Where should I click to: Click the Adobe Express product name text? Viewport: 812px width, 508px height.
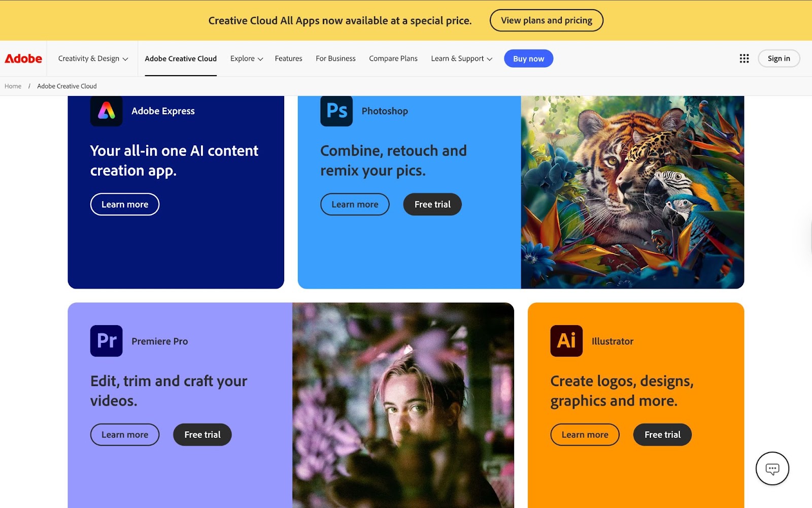coord(163,111)
